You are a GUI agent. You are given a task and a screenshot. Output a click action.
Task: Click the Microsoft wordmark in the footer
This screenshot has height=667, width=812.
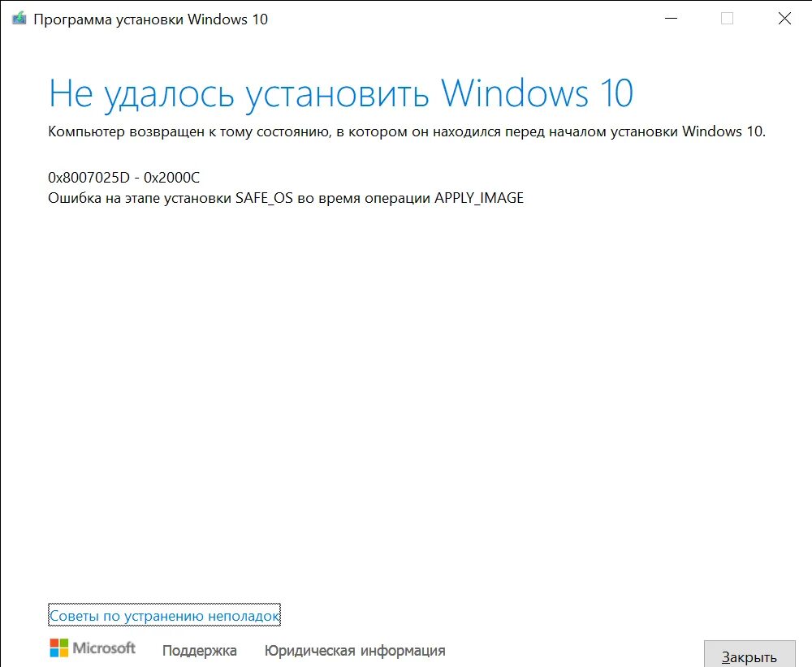click(104, 648)
